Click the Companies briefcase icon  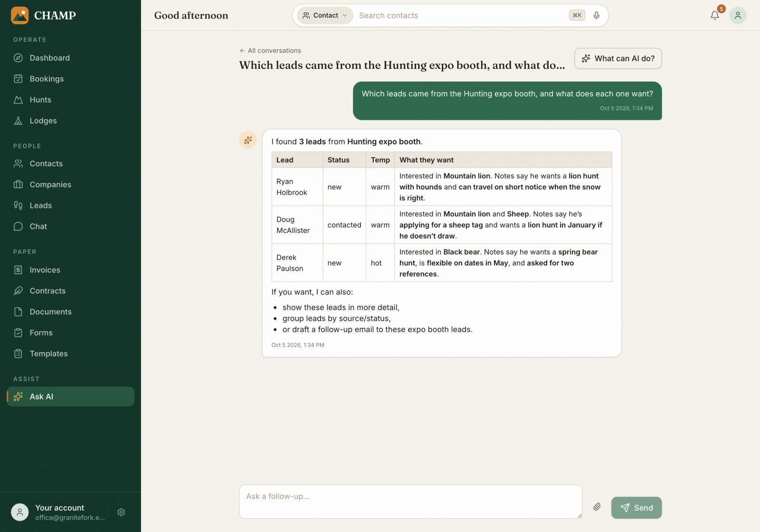tap(18, 184)
